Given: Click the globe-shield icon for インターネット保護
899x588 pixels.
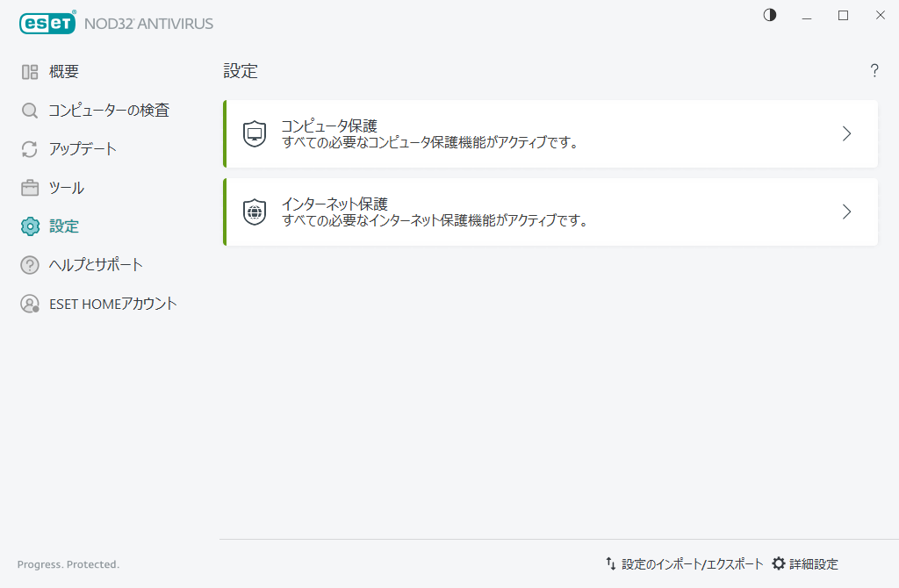Looking at the screenshot, I should pos(254,212).
